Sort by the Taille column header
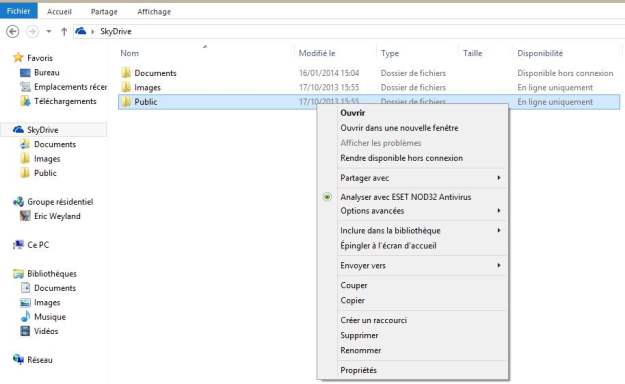625x384 pixels. pyautogui.click(x=472, y=53)
